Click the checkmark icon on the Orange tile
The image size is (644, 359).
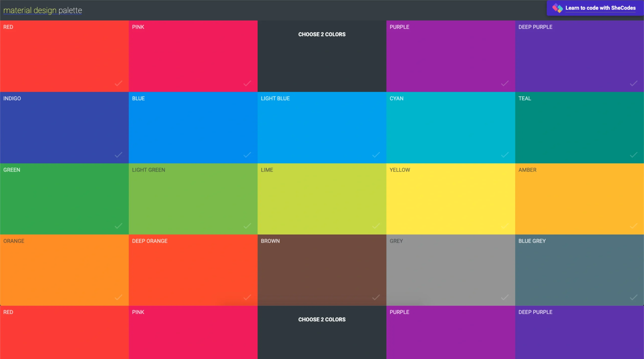118,297
